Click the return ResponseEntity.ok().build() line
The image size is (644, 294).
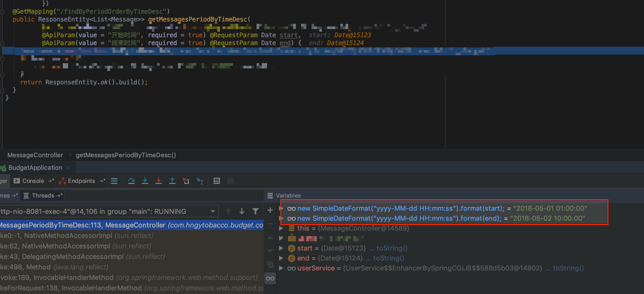[84, 82]
